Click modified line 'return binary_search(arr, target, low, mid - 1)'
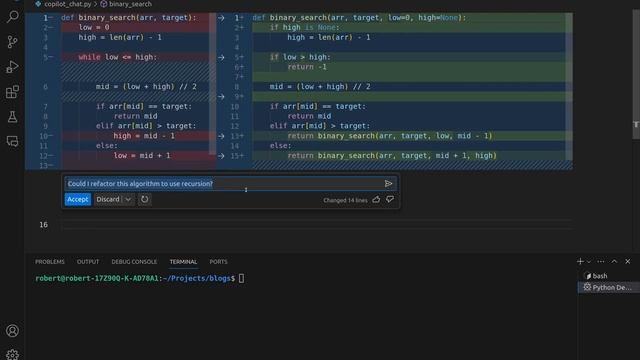 (x=390, y=136)
